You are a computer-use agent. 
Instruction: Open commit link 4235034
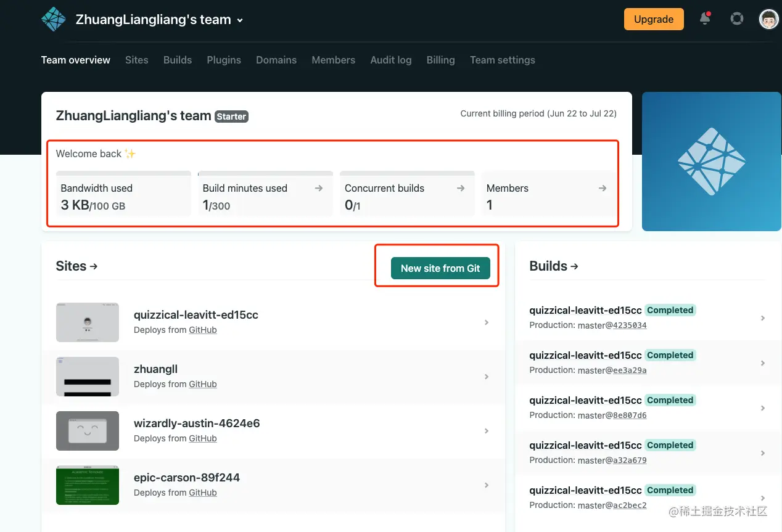tap(630, 325)
